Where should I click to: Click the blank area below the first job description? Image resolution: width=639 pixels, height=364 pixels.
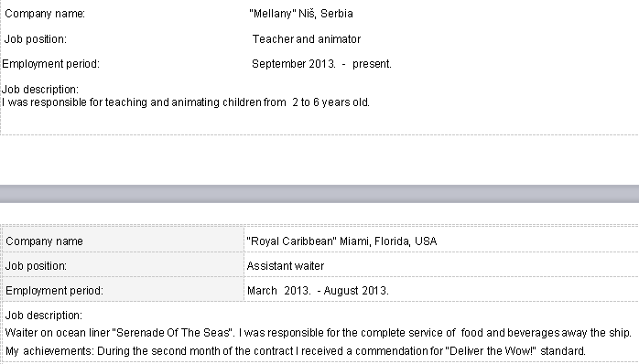[319, 122]
